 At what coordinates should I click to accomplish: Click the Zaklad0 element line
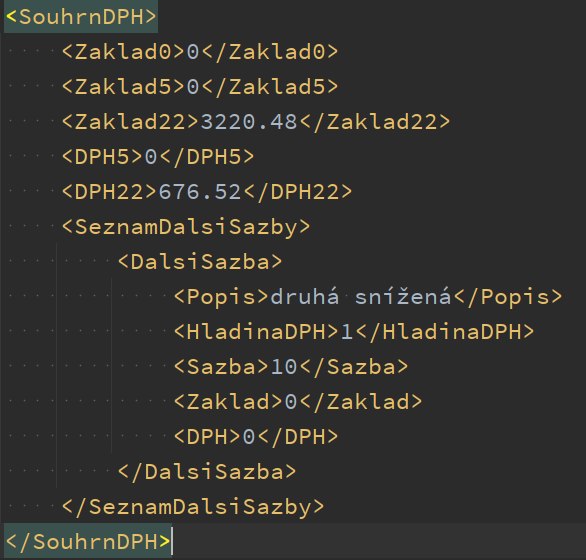click(200, 52)
